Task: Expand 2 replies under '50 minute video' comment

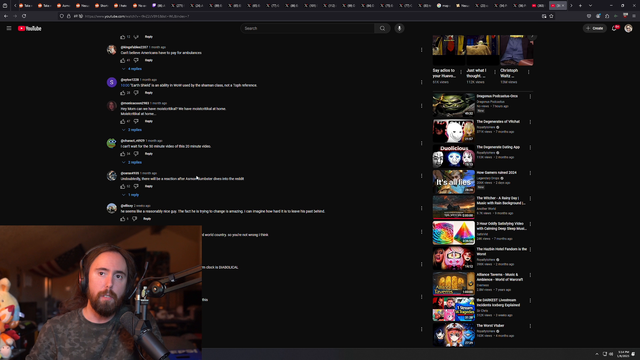Action: 132,162
